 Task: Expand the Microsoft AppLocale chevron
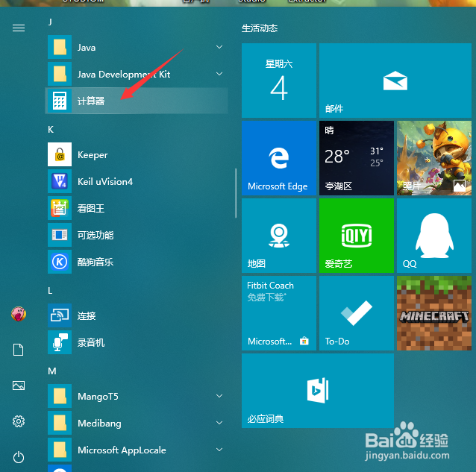(x=219, y=450)
